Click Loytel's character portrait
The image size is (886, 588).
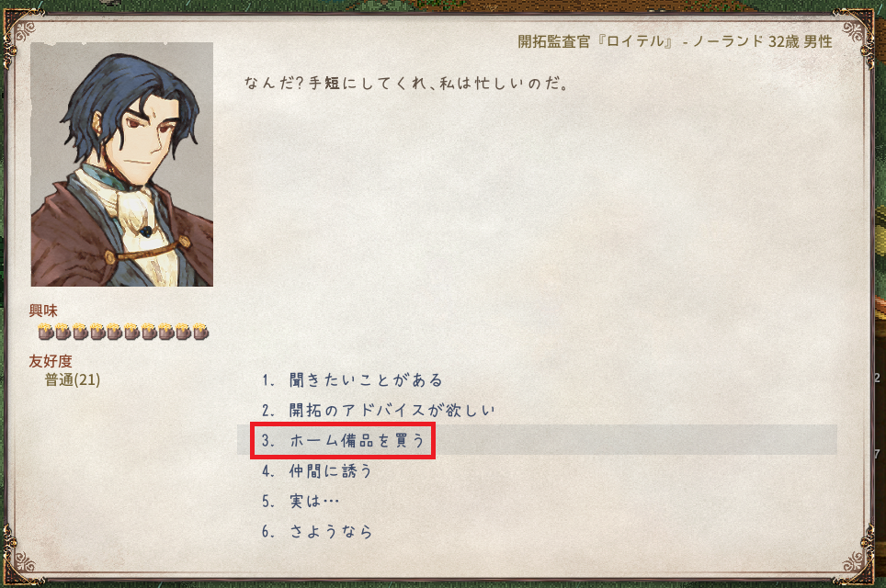tap(122, 164)
